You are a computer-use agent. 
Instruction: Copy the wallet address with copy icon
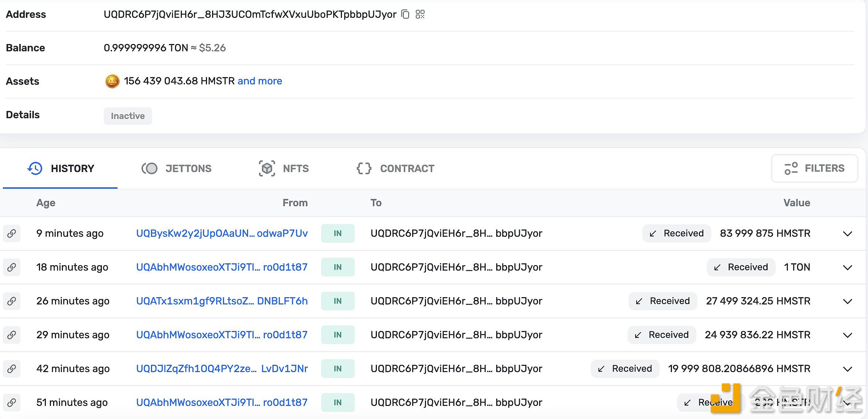point(405,14)
